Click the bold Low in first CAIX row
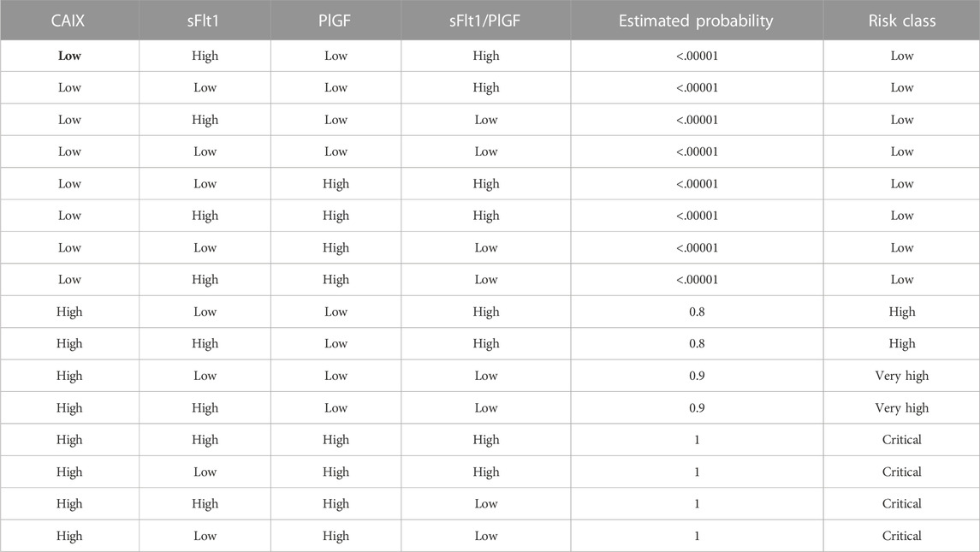The height and width of the screenshot is (552, 980). [x=69, y=56]
